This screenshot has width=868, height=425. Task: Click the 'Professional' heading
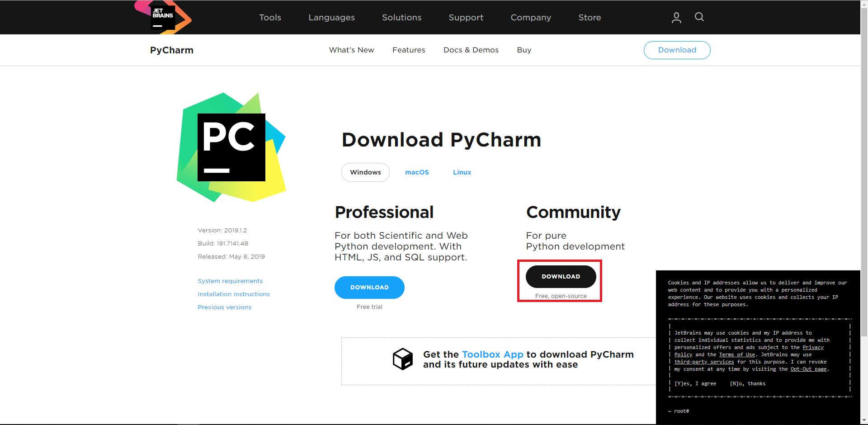pos(384,212)
